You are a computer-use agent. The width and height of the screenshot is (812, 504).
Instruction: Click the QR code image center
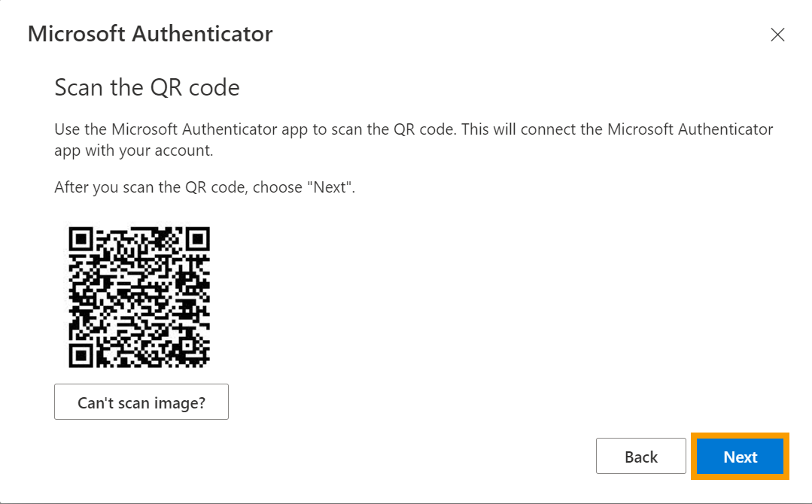pos(139,297)
